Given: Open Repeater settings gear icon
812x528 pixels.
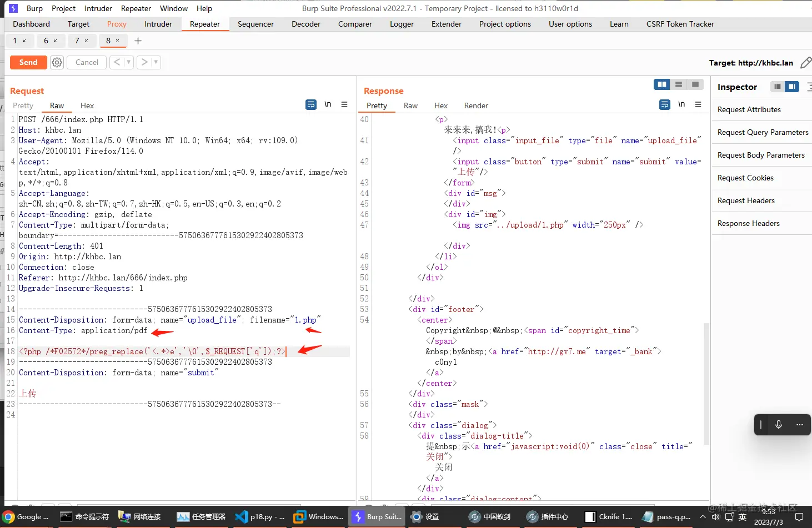Looking at the screenshot, I should pyautogui.click(x=57, y=62).
